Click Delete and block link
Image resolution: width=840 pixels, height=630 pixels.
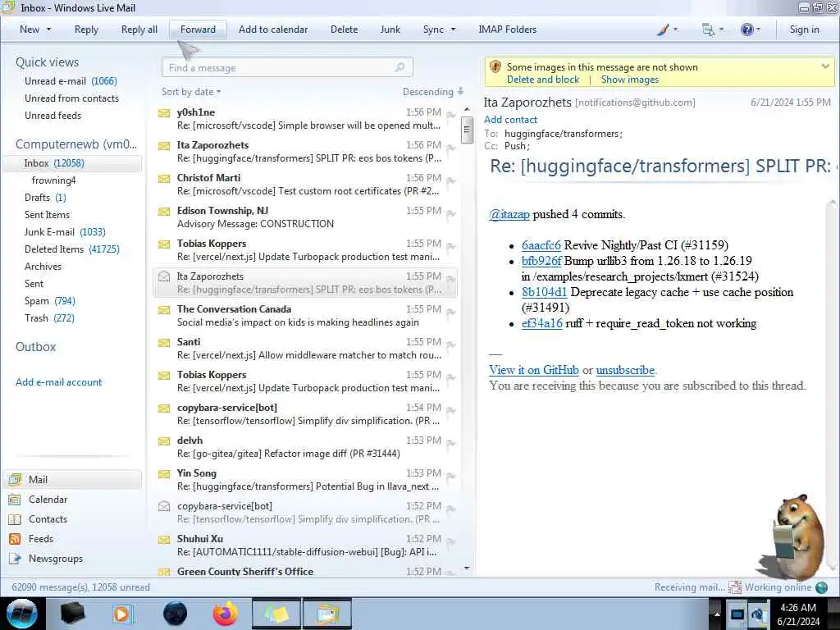(x=543, y=80)
